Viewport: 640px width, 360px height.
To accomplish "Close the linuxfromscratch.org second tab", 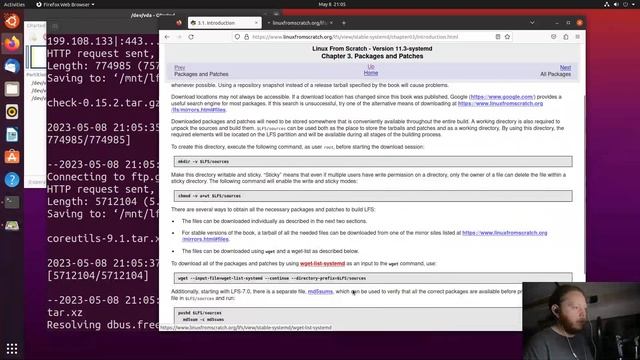I will 331,23.
